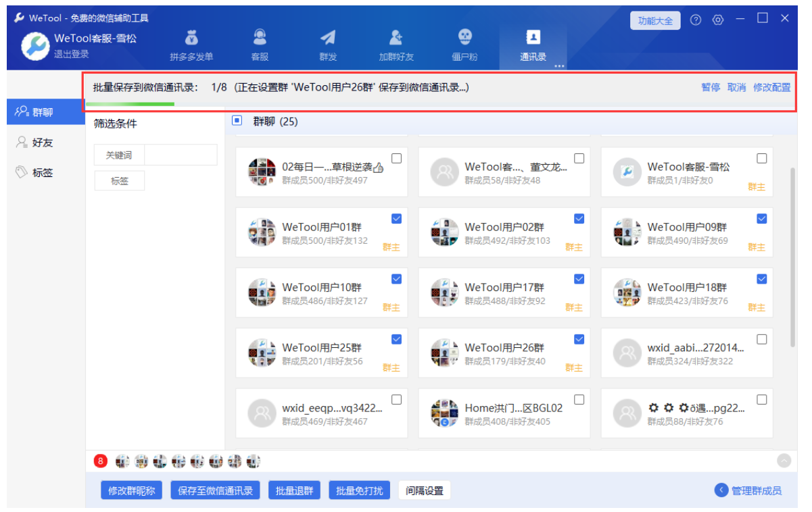The width and height of the screenshot is (812, 512).
Task: Click the green batch save progress bar
Action: point(130,103)
